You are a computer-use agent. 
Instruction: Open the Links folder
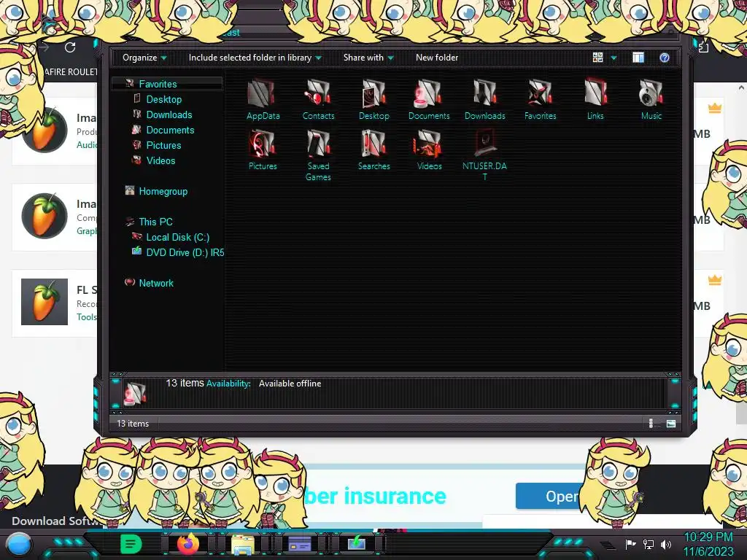coord(595,99)
